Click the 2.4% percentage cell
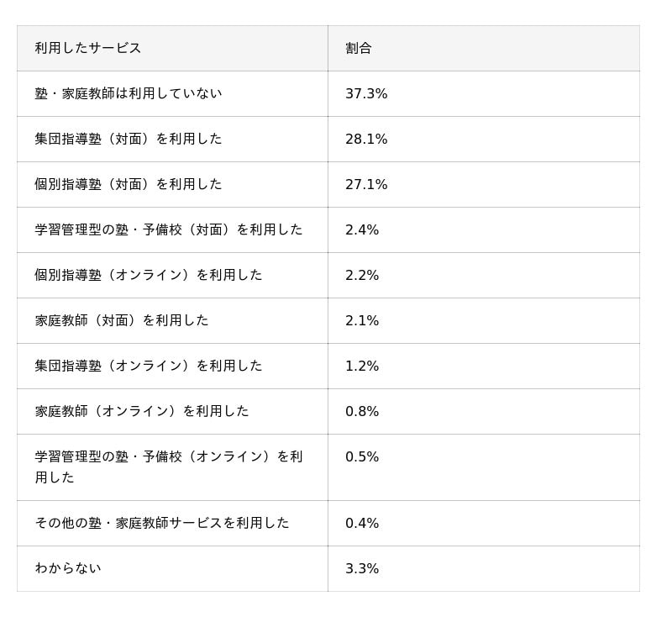Image resolution: width=672 pixels, height=617 pixels. coord(362,229)
